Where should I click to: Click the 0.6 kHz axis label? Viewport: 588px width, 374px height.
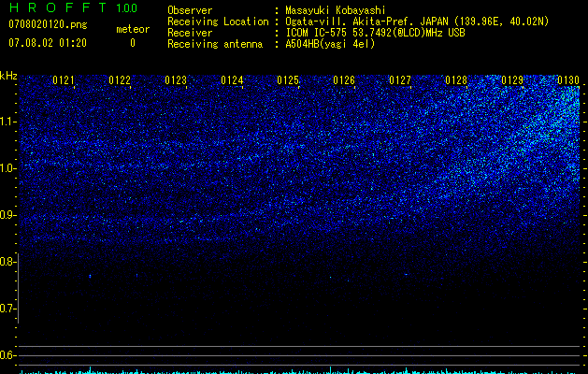pyautogui.click(x=7, y=355)
